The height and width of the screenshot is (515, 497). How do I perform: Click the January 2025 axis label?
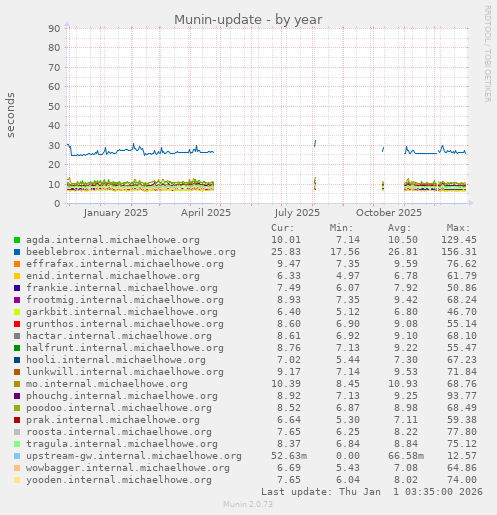(x=116, y=213)
